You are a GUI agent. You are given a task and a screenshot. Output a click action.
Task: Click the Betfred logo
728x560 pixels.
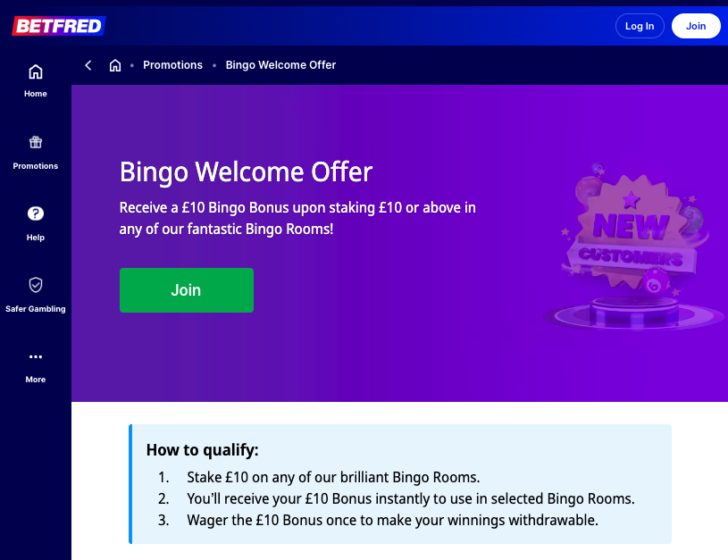57,25
